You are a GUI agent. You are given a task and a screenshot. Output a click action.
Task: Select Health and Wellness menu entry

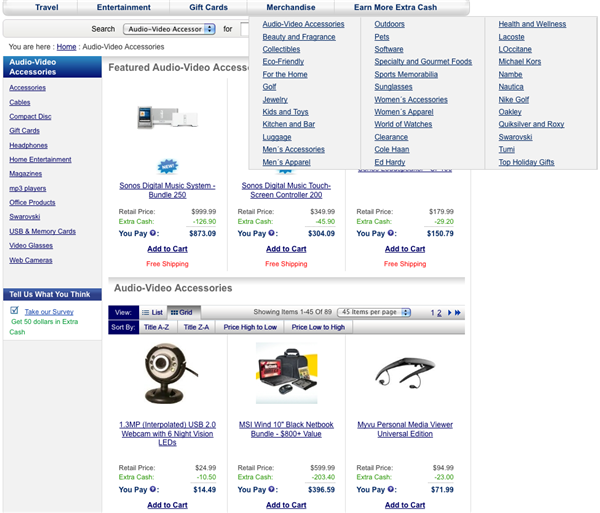(532, 24)
